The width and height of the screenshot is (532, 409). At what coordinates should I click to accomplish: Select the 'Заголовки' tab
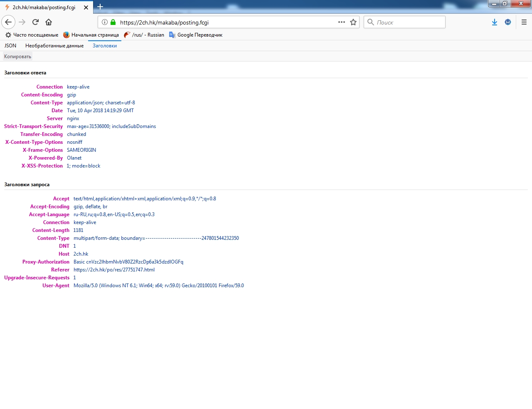point(105,46)
